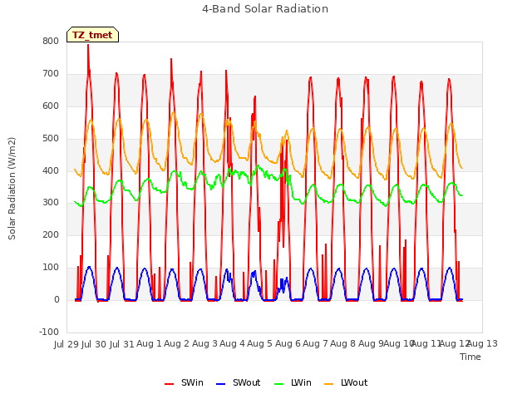Click the 600 y-axis tick label
The width and height of the screenshot is (532, 399).
[51, 106]
